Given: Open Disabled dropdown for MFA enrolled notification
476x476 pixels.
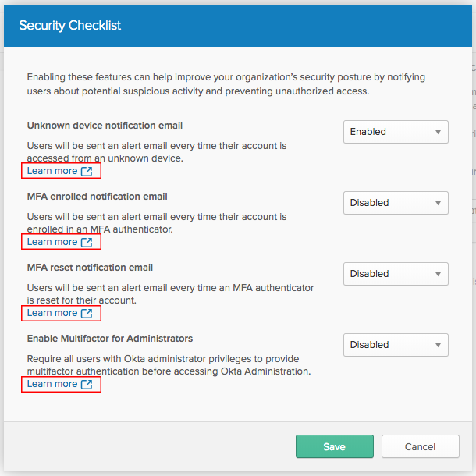Looking at the screenshot, I should click(x=396, y=203).
